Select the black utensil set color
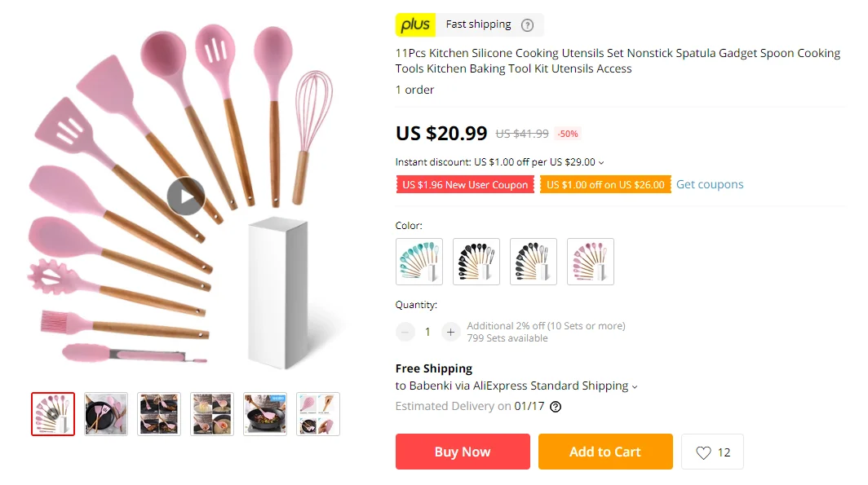 (x=476, y=262)
